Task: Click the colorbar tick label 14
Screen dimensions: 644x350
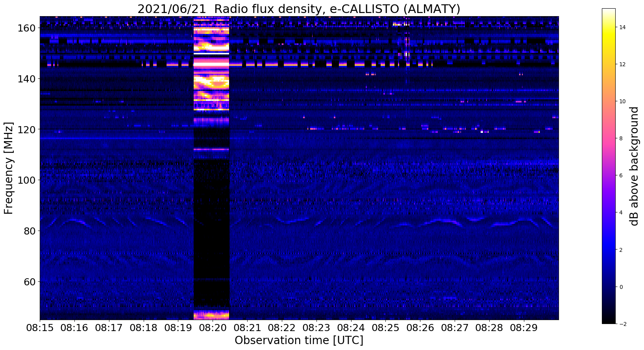Action: [622, 27]
